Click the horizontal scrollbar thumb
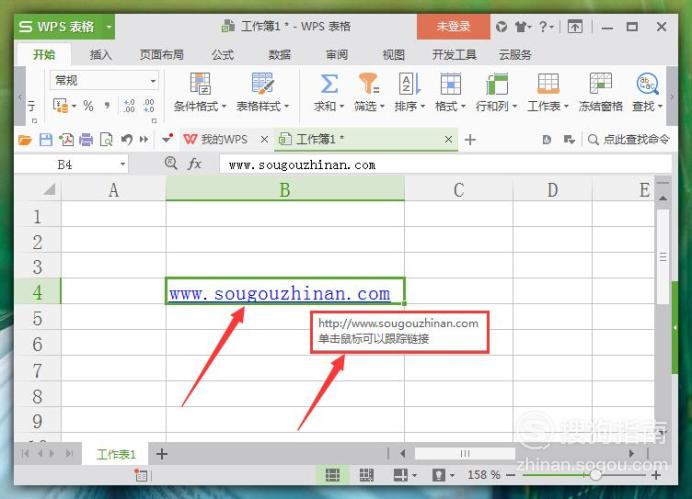The height and width of the screenshot is (499, 692). click(x=465, y=453)
